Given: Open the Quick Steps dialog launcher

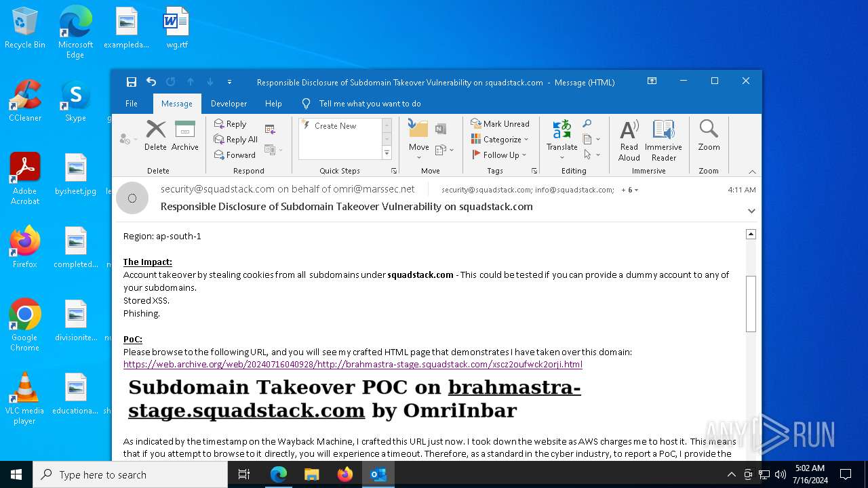Looking at the screenshot, I should 393,171.
